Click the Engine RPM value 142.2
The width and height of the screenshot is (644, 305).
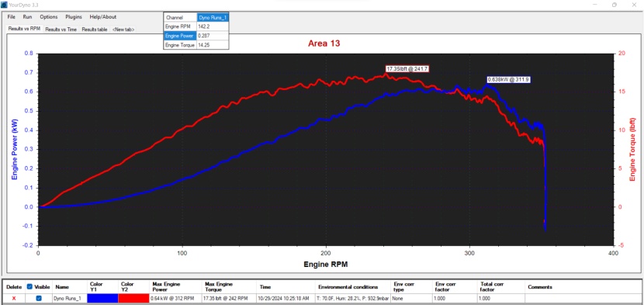click(x=213, y=26)
